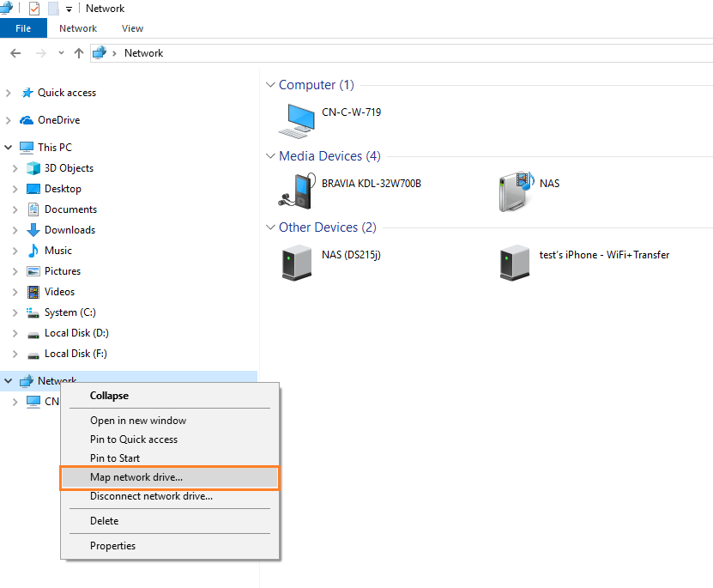Open Local Disk (D:) in navigation tree
This screenshot has width=713, height=588.
pos(76,333)
